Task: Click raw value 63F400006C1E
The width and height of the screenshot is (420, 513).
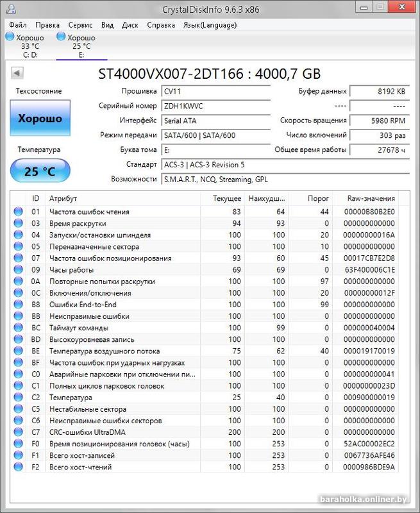Action: click(370, 270)
